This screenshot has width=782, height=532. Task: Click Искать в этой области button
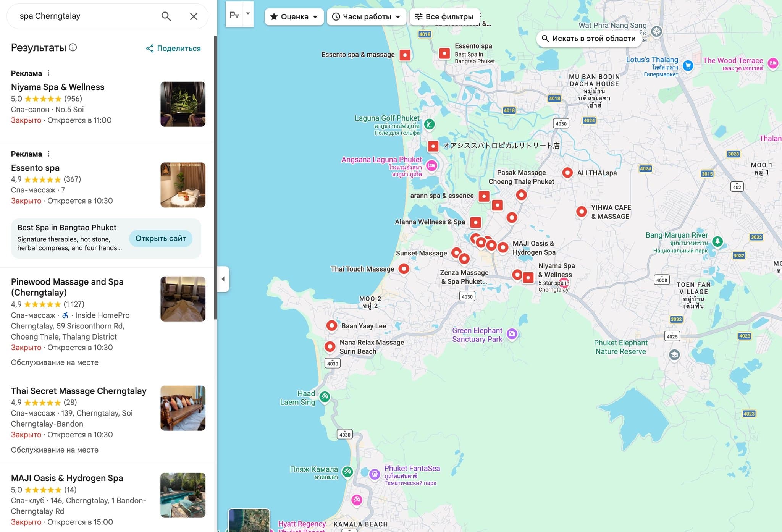pyautogui.click(x=589, y=39)
